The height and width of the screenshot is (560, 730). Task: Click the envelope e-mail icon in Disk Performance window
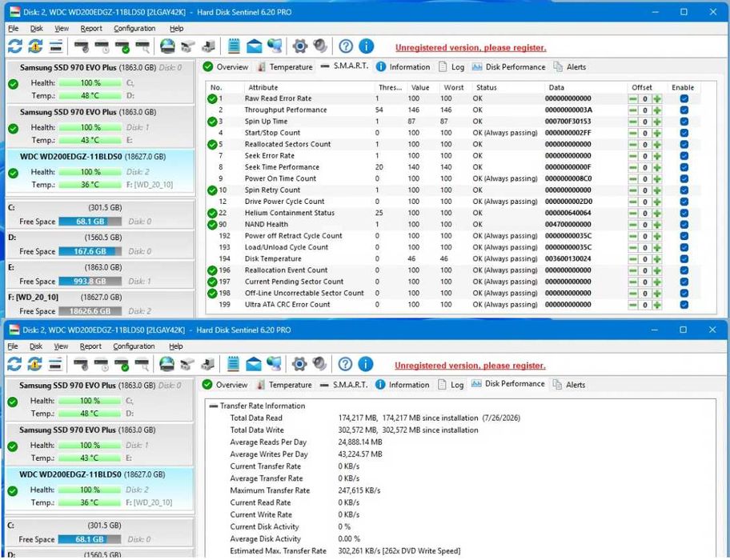[x=253, y=365]
